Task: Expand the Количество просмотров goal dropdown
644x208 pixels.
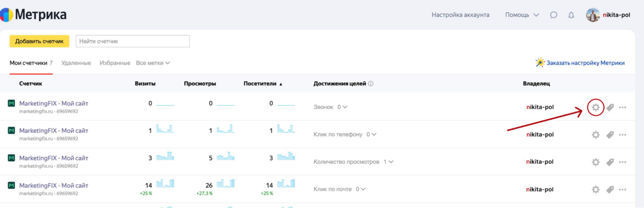Action: (x=388, y=162)
